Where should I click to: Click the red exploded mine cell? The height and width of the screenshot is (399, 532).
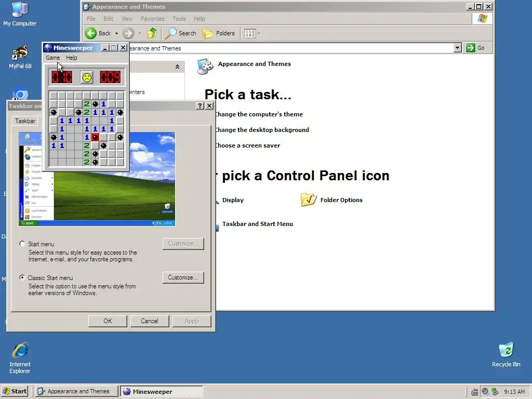coord(96,137)
